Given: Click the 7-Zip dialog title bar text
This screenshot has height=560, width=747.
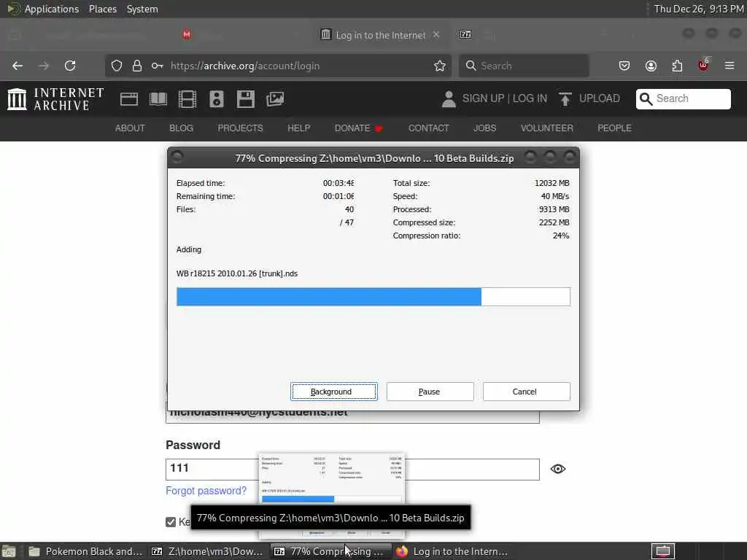Looking at the screenshot, I should (374, 158).
